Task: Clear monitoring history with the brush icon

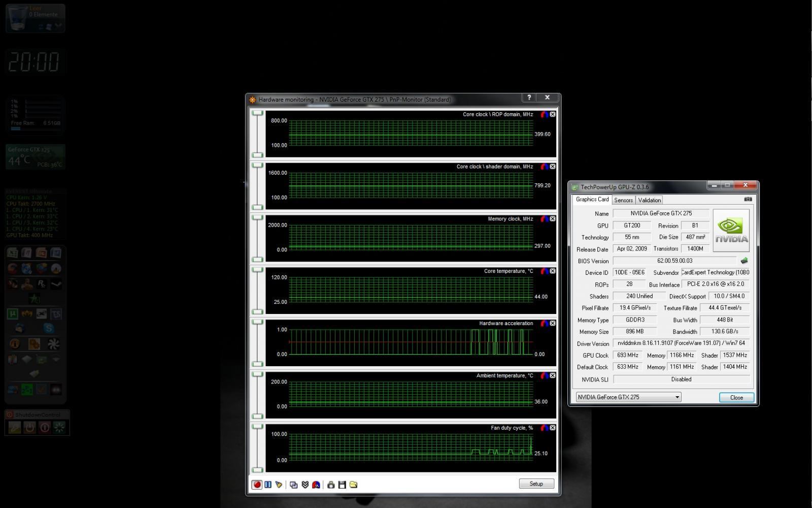Action: pyautogui.click(x=279, y=485)
